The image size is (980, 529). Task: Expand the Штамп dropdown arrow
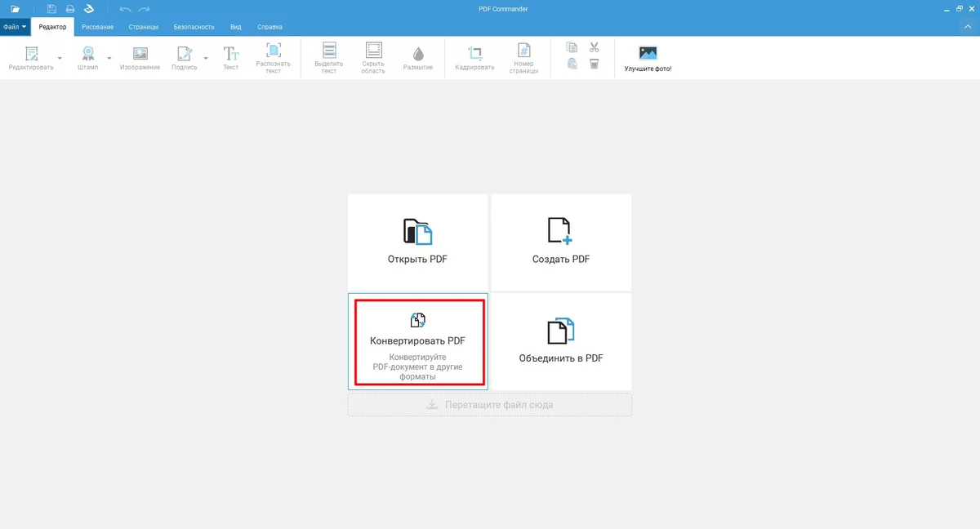click(x=109, y=58)
